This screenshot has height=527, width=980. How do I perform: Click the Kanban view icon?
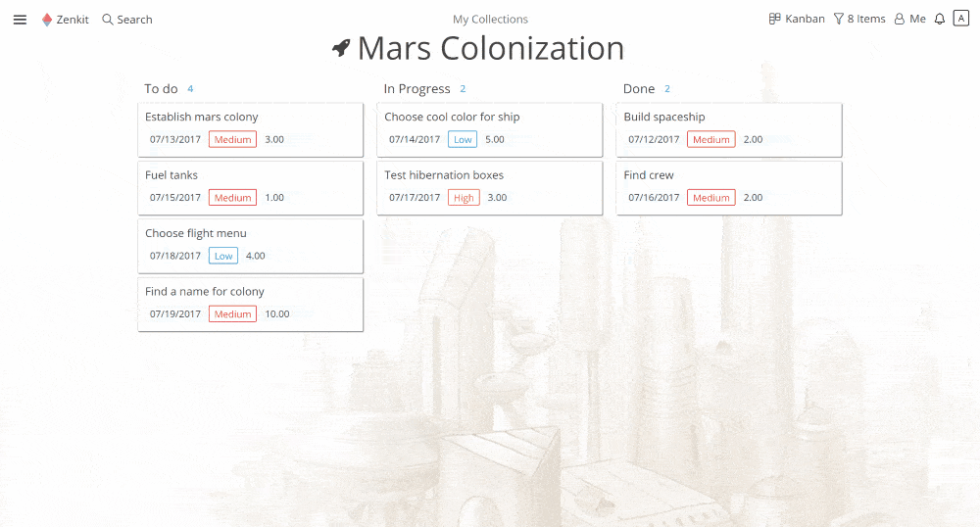774,19
